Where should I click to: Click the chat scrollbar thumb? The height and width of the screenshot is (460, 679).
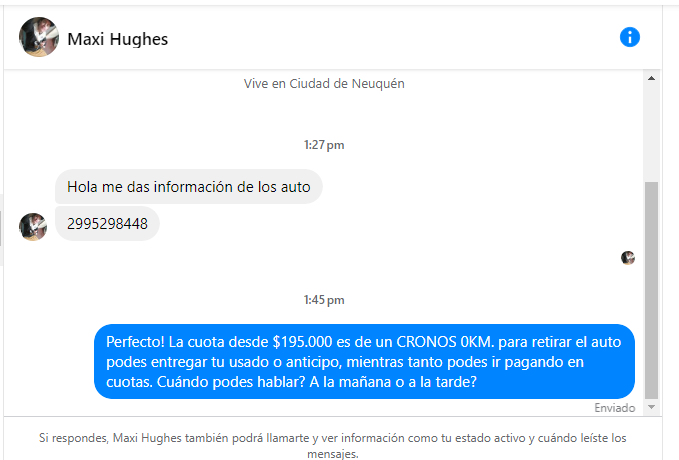click(651, 290)
